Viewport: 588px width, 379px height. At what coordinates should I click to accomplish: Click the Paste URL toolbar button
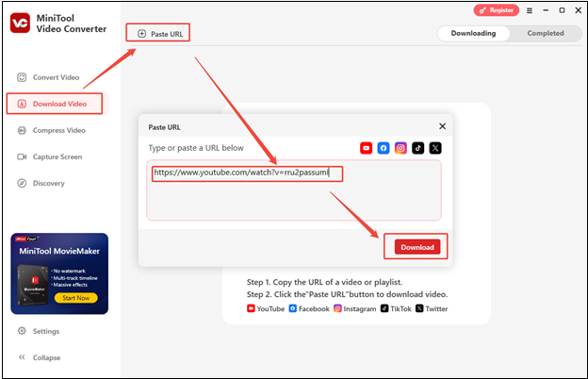(158, 34)
